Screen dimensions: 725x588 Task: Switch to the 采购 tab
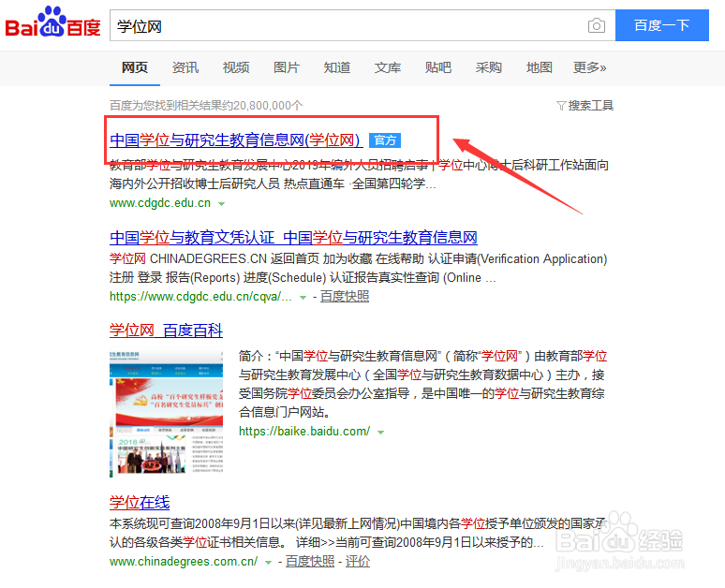pyautogui.click(x=488, y=67)
